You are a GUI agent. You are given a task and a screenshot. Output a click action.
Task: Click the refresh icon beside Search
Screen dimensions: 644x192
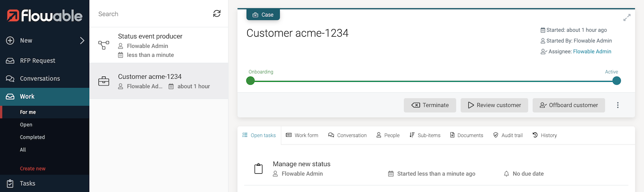pos(217,14)
